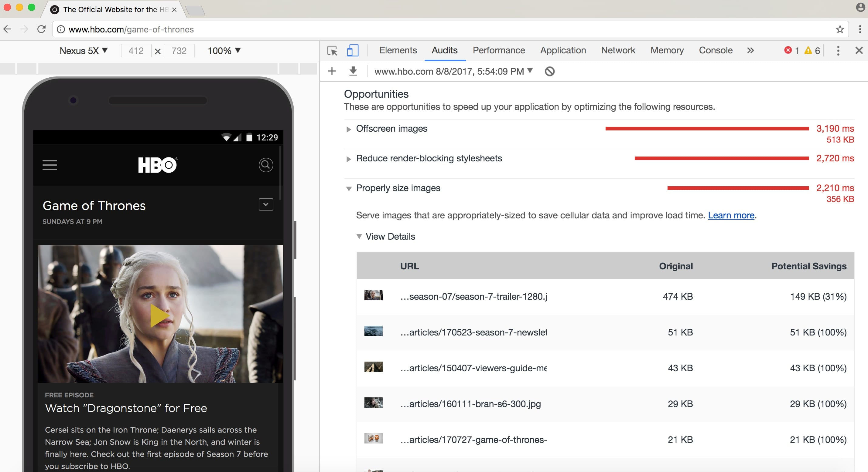Switch to the Performance tab

coord(498,50)
